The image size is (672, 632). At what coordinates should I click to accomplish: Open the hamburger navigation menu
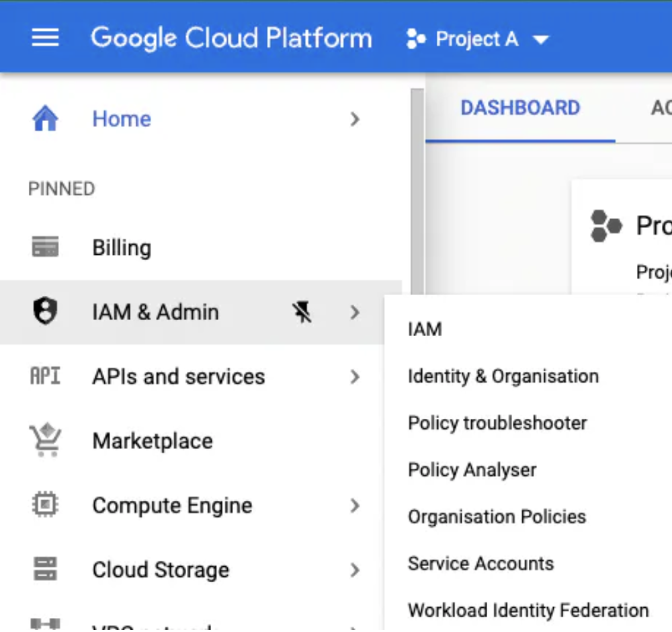pos(45,38)
